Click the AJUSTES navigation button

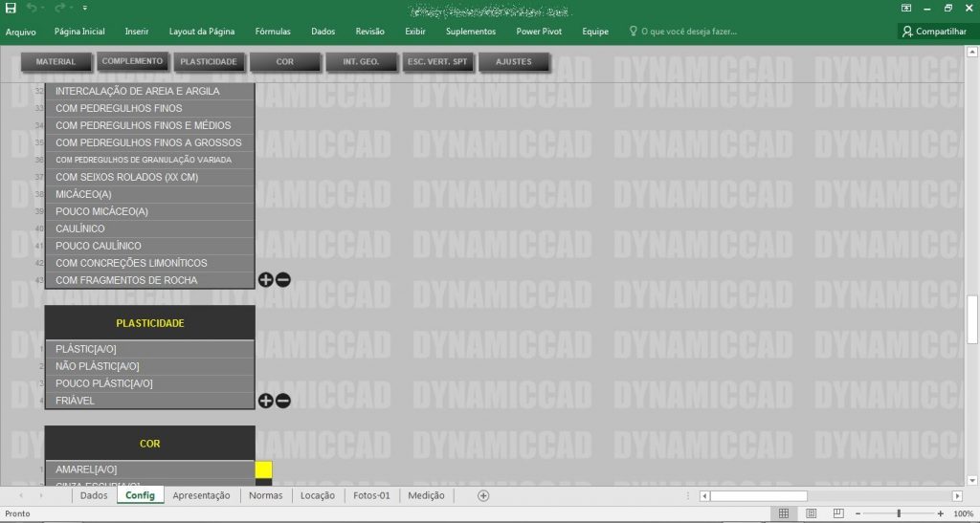pyautogui.click(x=514, y=62)
